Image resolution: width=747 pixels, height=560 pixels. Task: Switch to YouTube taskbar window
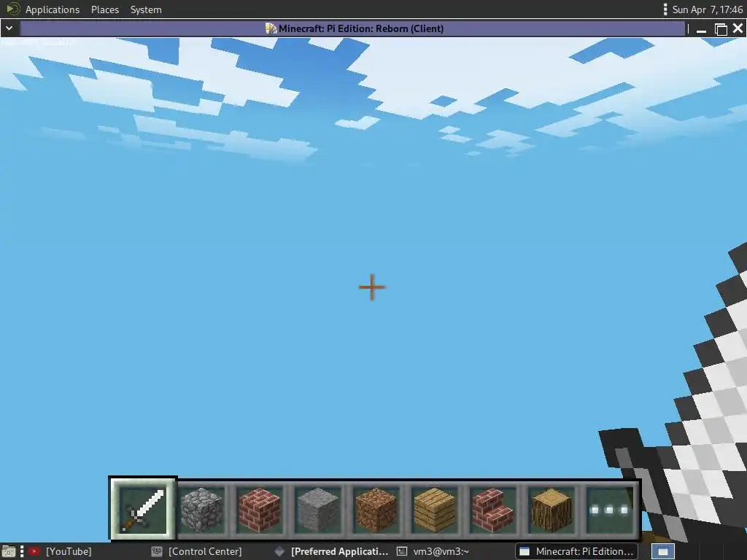point(60,551)
